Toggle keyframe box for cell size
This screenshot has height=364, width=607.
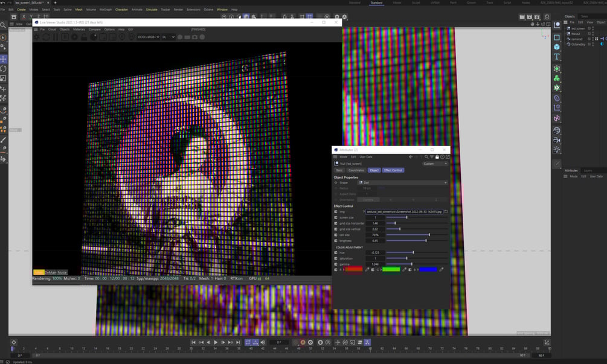click(x=336, y=235)
